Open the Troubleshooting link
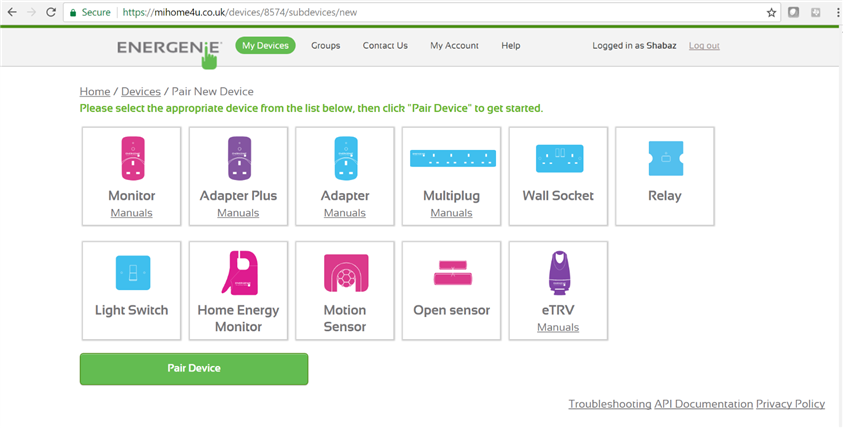This screenshot has height=428, width=843. pyautogui.click(x=610, y=404)
